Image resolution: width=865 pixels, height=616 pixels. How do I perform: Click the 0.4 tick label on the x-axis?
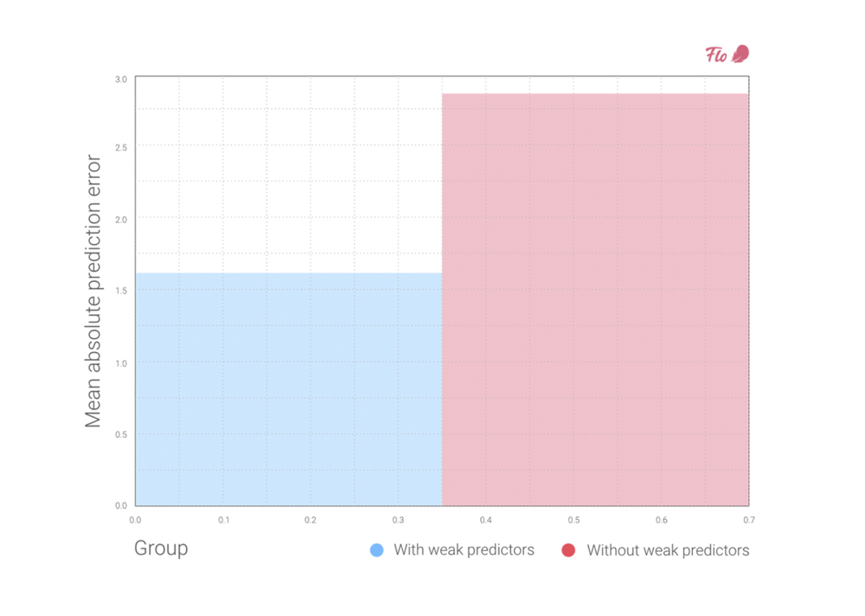coord(486,520)
